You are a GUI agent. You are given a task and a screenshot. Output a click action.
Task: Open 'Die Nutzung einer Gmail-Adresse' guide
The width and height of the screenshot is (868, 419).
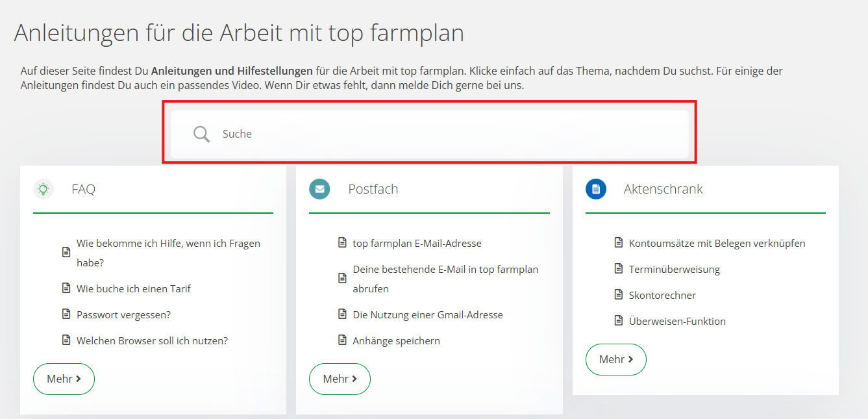(x=428, y=314)
